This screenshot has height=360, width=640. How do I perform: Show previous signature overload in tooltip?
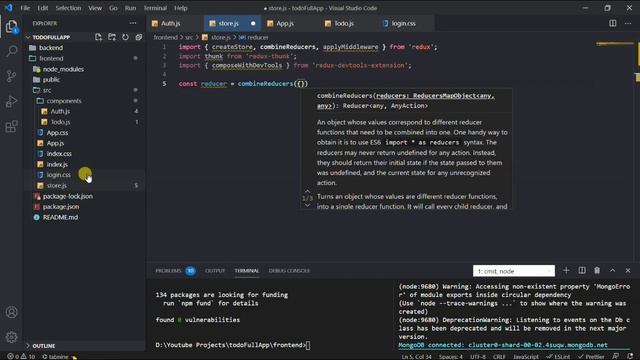(307, 191)
